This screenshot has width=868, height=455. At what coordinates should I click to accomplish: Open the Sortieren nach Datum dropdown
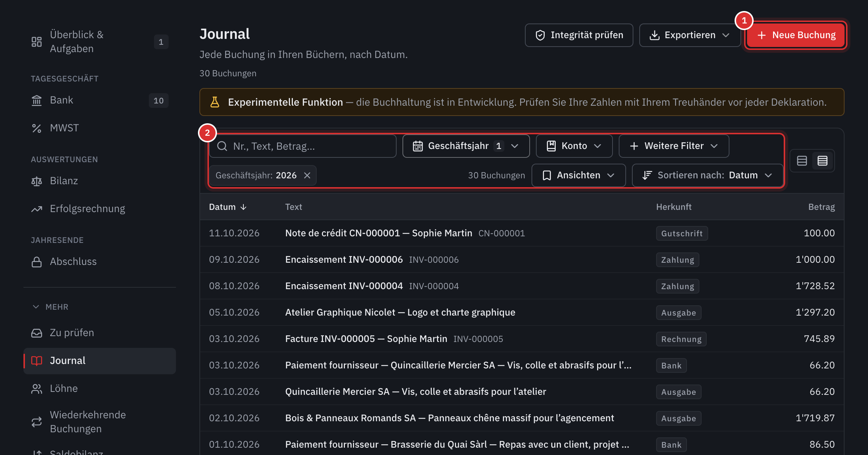tap(707, 175)
